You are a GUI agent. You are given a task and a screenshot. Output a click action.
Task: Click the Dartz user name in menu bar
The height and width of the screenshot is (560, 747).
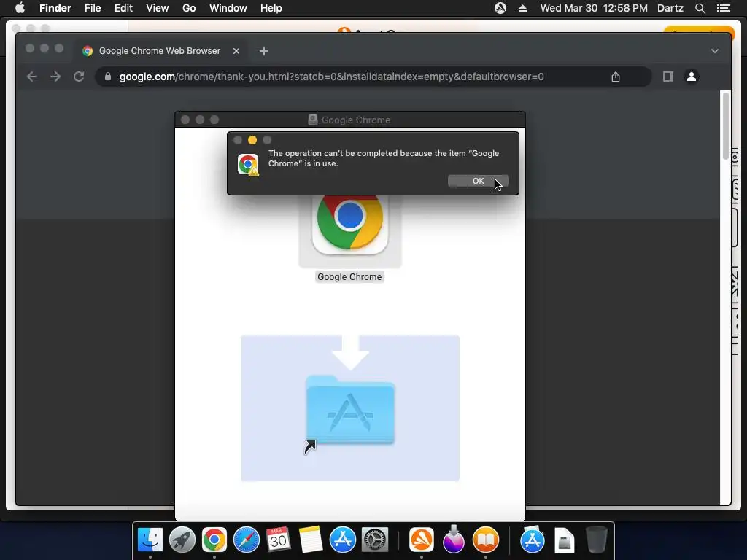(670, 8)
